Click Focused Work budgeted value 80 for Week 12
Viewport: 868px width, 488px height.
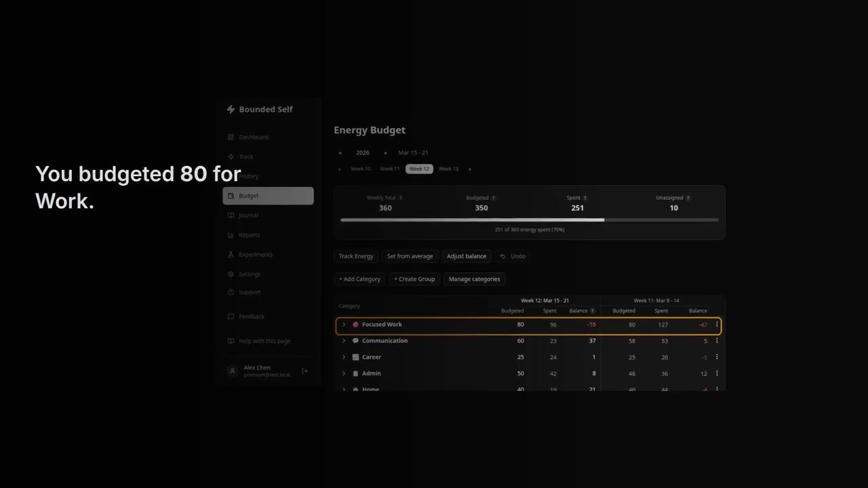521,325
